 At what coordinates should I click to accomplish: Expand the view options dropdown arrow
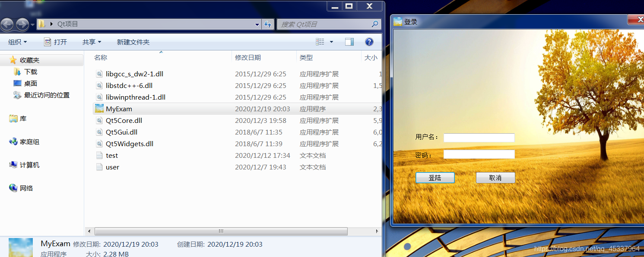331,42
